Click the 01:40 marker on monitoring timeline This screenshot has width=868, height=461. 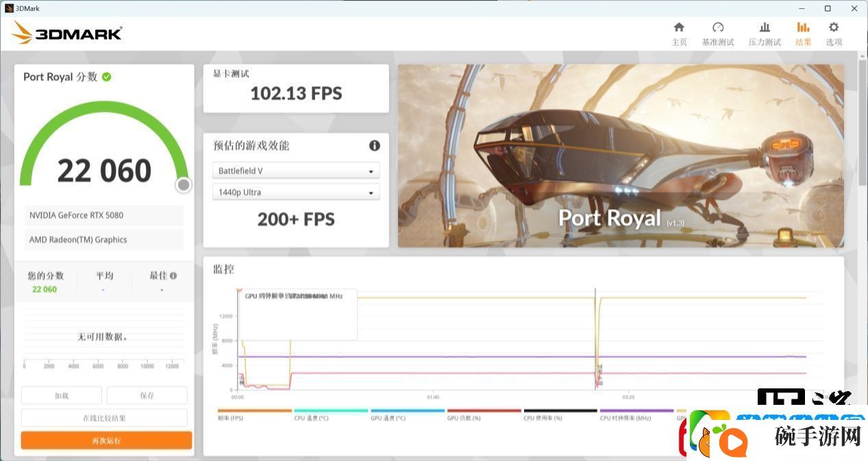click(433, 397)
